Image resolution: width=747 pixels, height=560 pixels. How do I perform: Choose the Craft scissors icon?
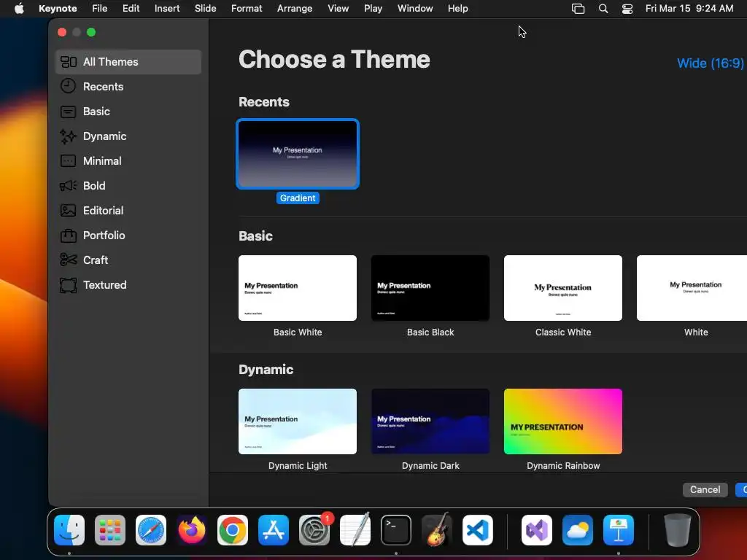pyautogui.click(x=68, y=260)
